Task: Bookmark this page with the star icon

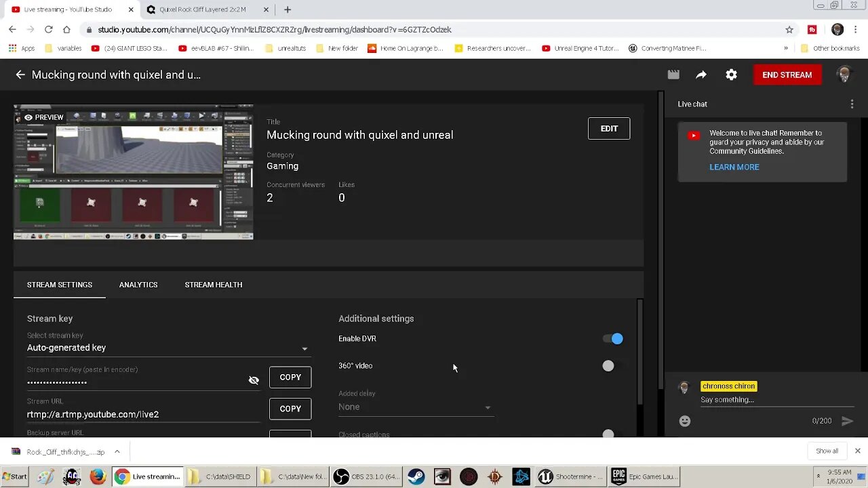Action: [789, 29]
